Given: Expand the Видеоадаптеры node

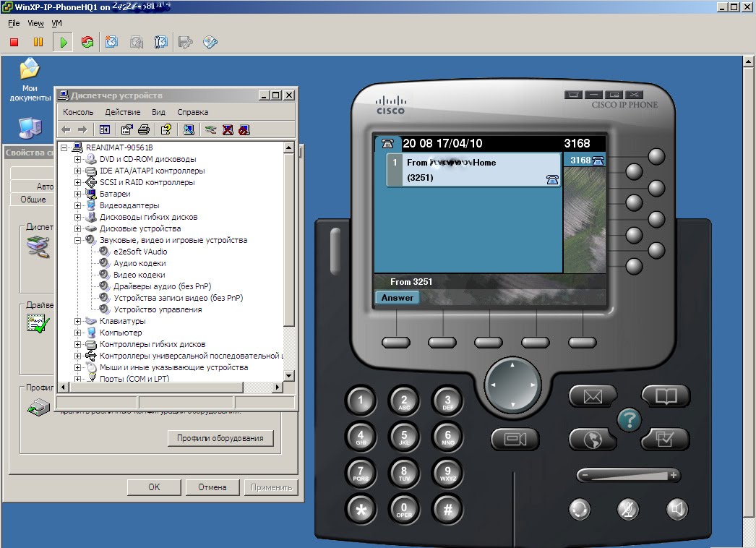Looking at the screenshot, I should pos(77,205).
